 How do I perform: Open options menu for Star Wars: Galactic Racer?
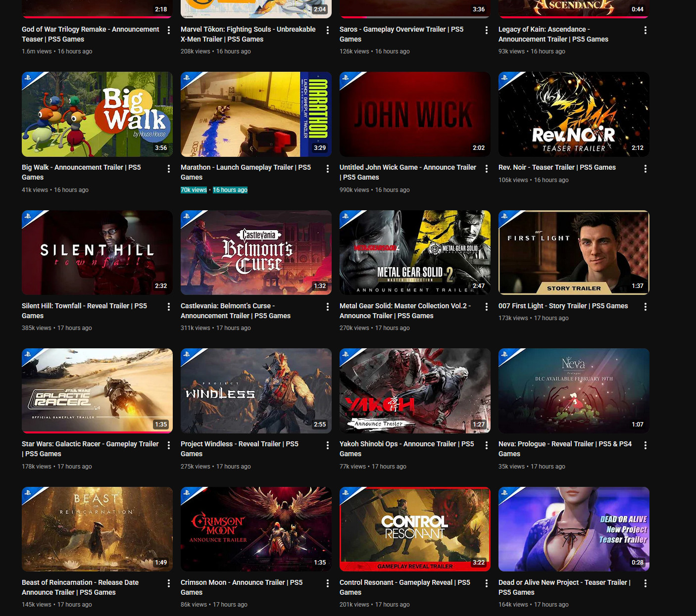169,445
